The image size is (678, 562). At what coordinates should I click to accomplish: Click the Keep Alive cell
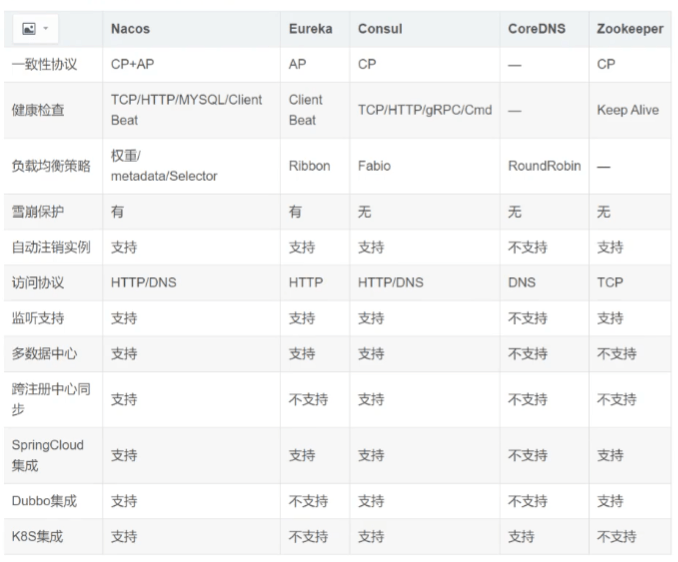pos(628,110)
